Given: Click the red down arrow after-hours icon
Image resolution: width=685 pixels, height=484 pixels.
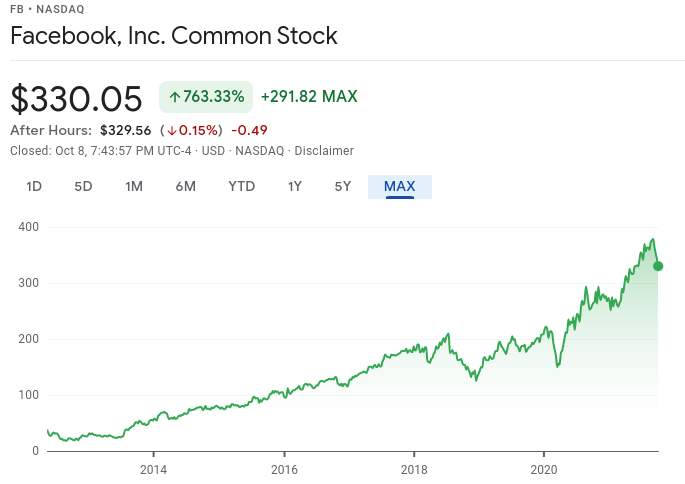Looking at the screenshot, I should click(172, 130).
